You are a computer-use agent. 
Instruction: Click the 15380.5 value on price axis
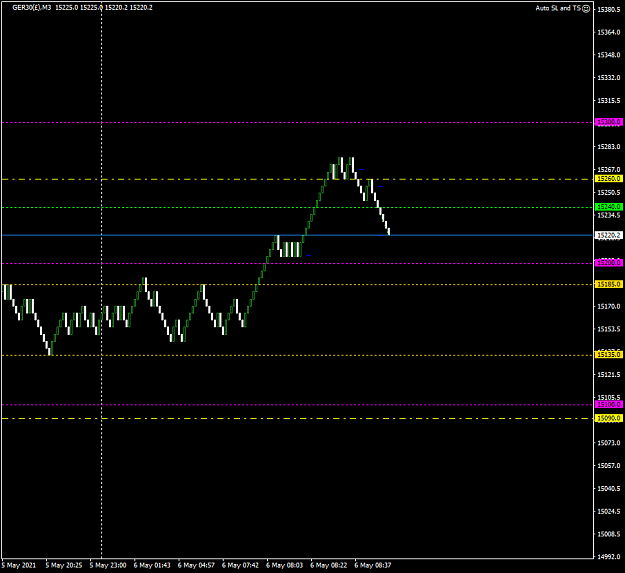[609, 9]
